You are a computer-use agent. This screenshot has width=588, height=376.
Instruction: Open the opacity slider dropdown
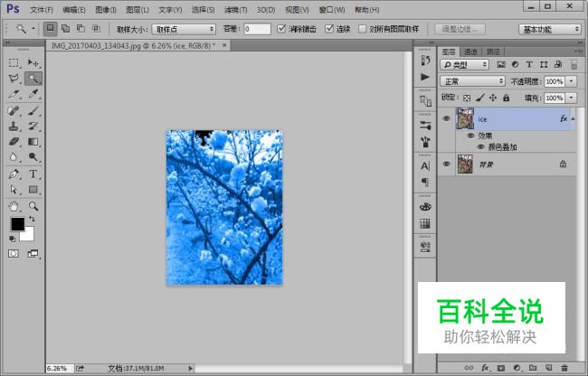pos(571,81)
